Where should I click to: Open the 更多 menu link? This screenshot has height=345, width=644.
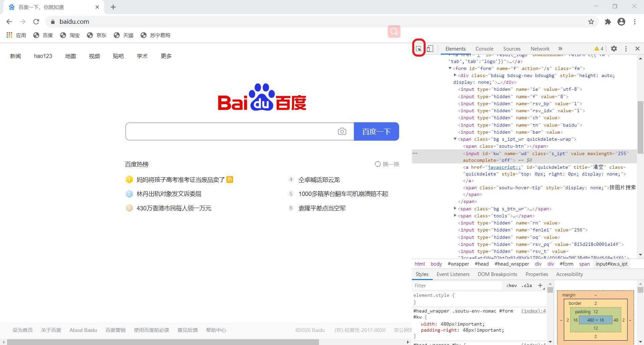[166, 56]
